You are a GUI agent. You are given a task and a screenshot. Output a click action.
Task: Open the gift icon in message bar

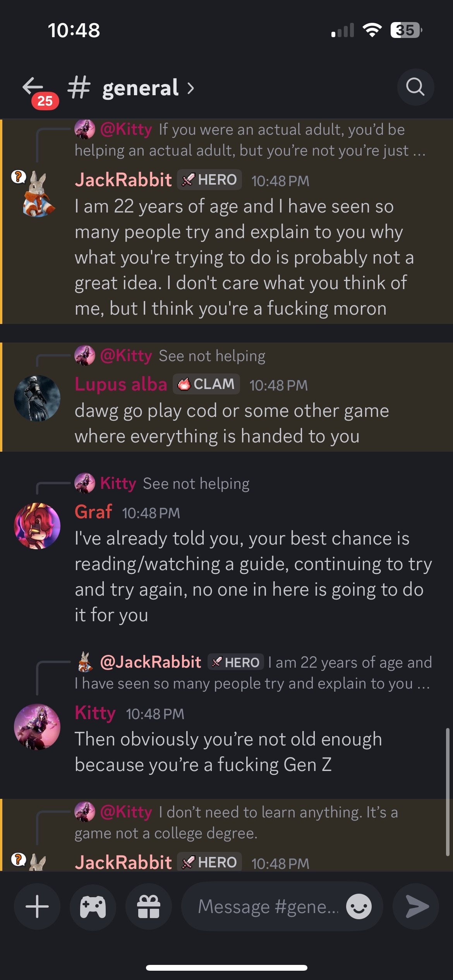coord(149,906)
